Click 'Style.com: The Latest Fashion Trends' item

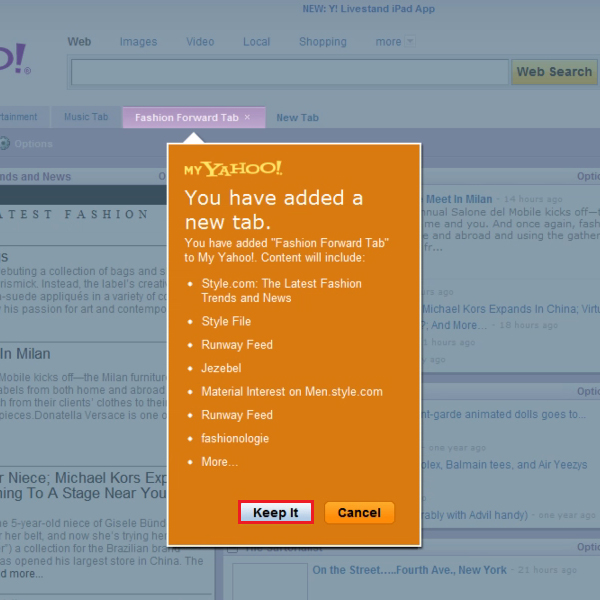tap(281, 290)
